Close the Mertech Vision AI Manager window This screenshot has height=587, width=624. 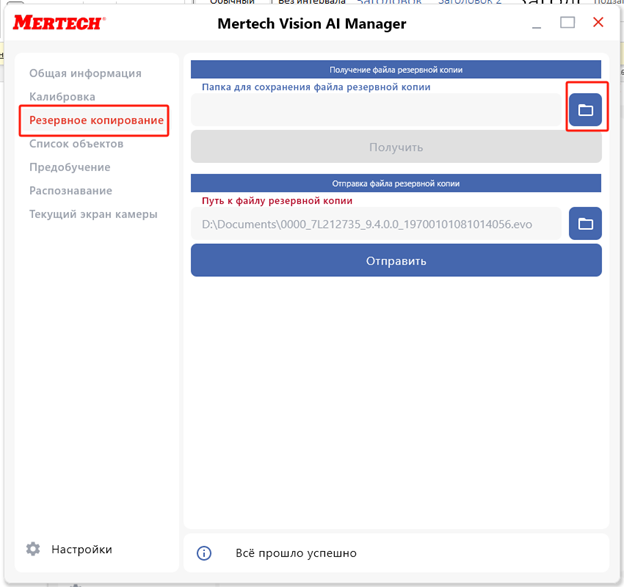pos(598,22)
